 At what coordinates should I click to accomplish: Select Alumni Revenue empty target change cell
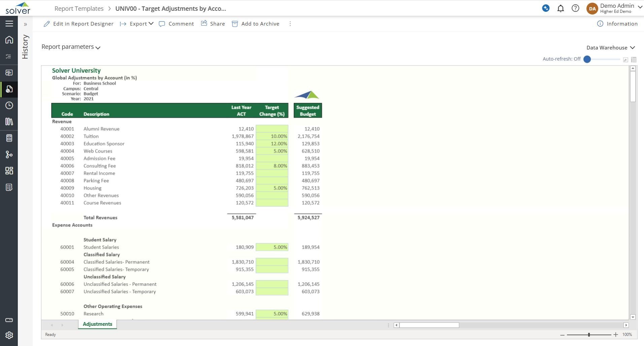coord(272,129)
